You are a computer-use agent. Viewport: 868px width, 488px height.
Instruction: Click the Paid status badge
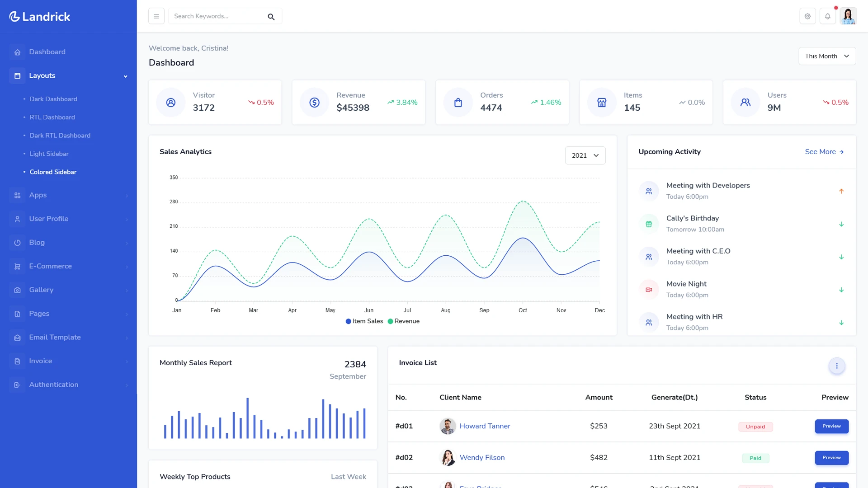[755, 458]
